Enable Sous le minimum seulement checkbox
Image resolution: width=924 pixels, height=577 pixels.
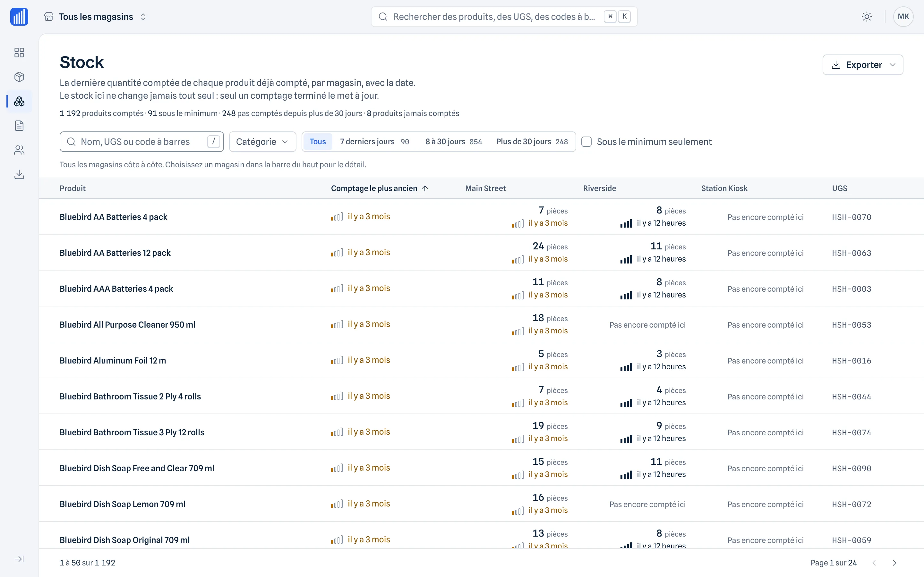pos(586,142)
